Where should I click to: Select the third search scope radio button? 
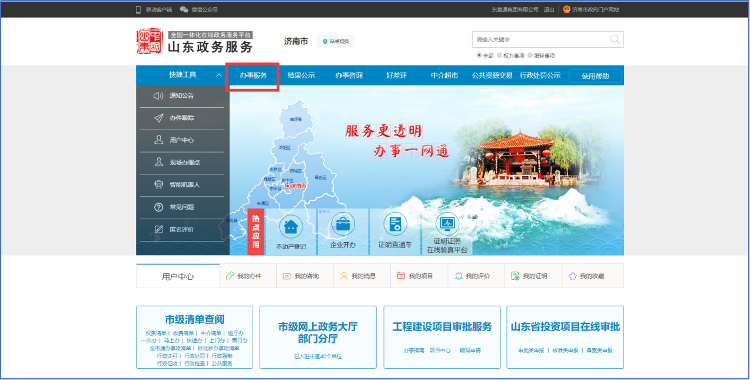coord(530,56)
